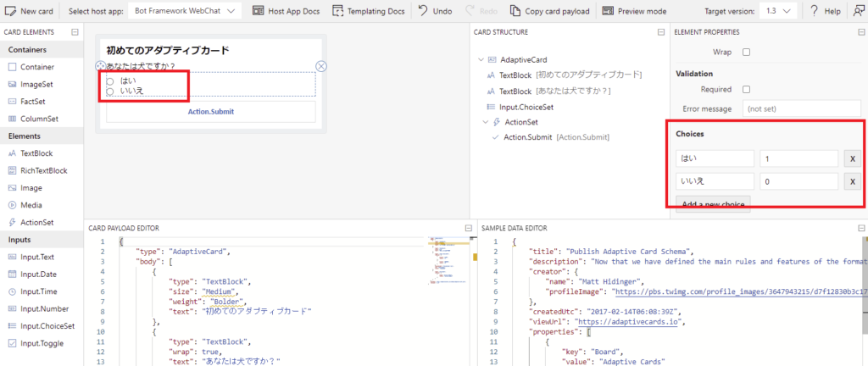The height and width of the screenshot is (366, 868).
Task: Open the Select host app dropdown
Action: (185, 10)
